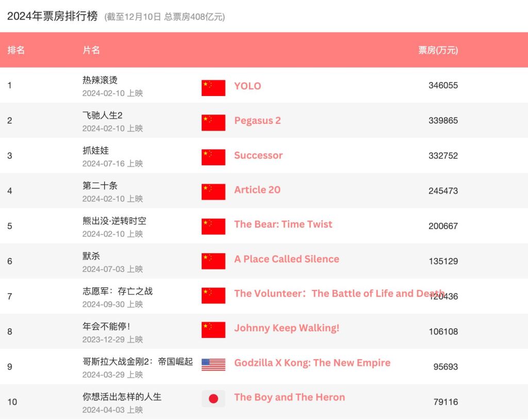Click the 排名 column header
528x420 pixels.
(x=16, y=50)
